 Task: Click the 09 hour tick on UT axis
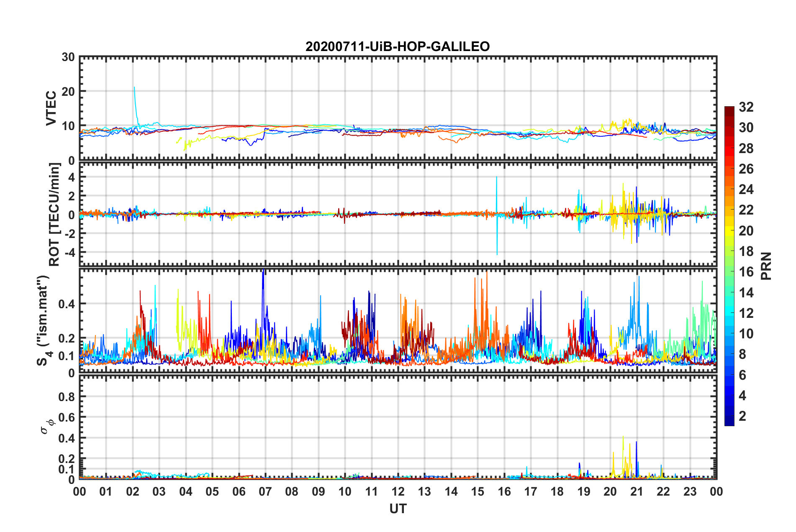(318, 491)
